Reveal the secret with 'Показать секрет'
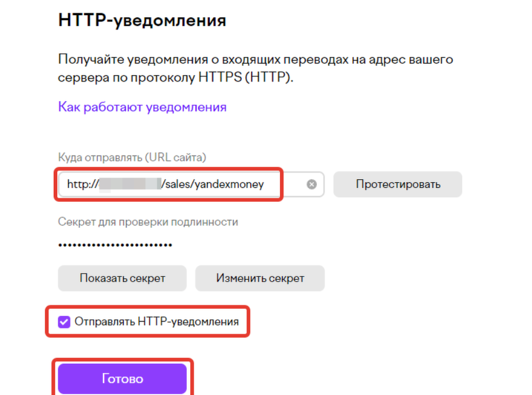532x395 pixels. coord(122,278)
